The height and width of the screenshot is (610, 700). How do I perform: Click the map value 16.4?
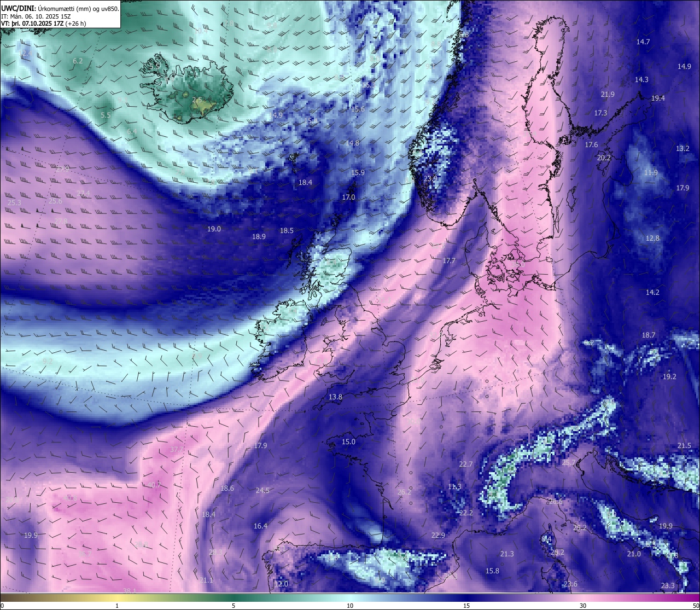tap(260, 526)
